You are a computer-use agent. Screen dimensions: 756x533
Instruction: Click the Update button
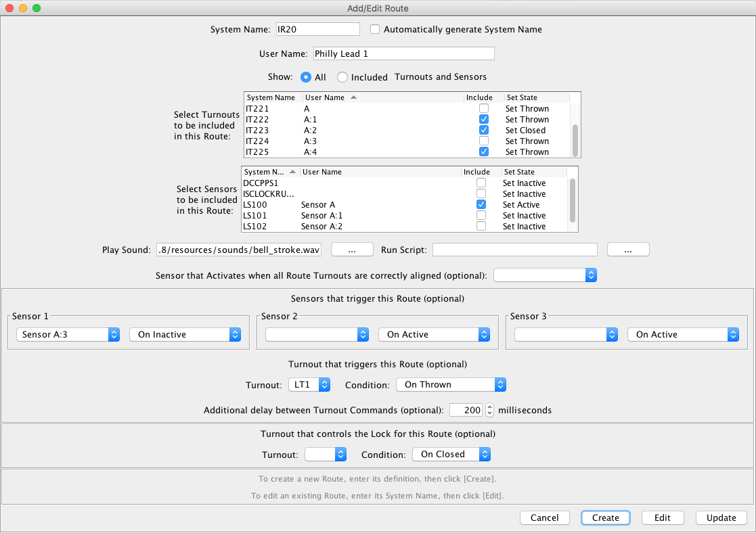pos(721,517)
